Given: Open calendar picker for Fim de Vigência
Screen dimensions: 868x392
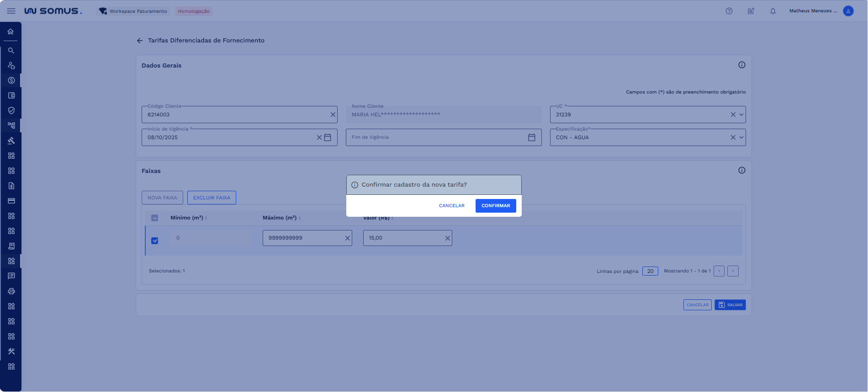Looking at the screenshot, I should (531, 137).
